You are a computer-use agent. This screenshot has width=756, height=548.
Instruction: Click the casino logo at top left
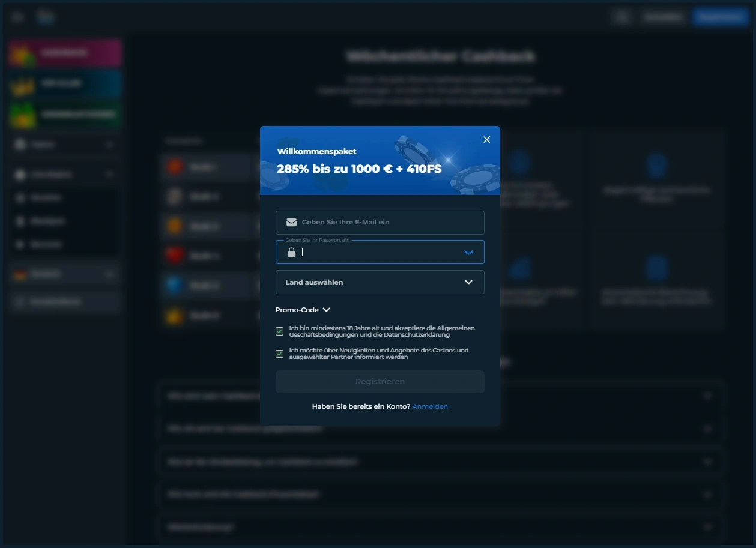click(x=45, y=16)
